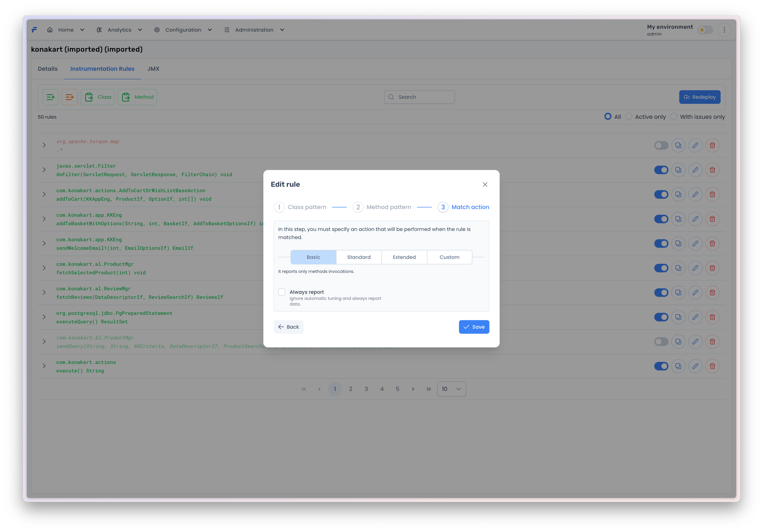Select the Active only radio button
The image size is (763, 532).
pos(629,117)
